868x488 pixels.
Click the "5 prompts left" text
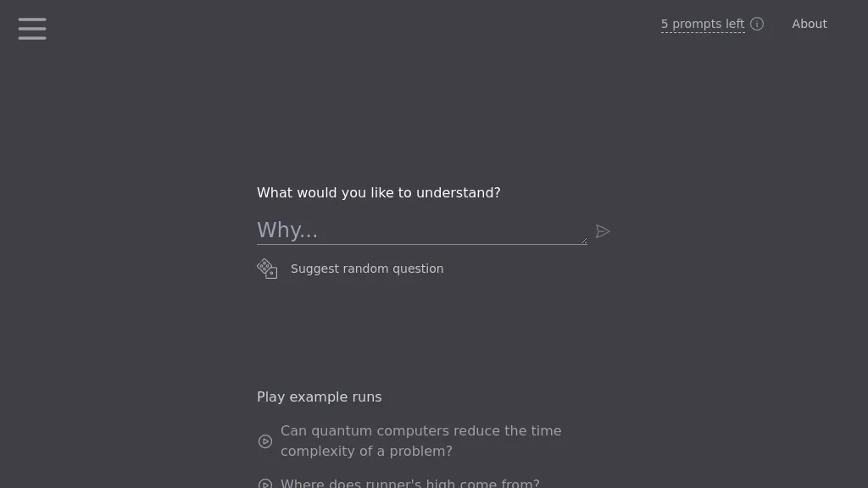[x=703, y=24]
